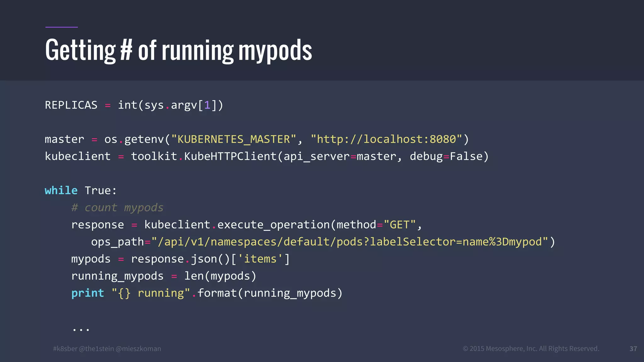Screen dimensions: 644x362
Task: Click execute_operation in the response line
Action: pos(273,225)
